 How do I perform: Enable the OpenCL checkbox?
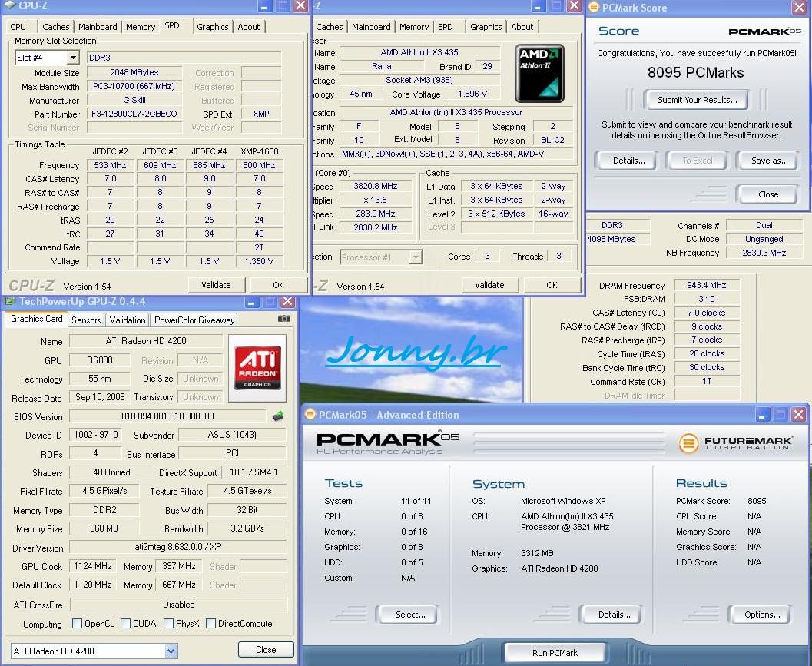click(77, 623)
